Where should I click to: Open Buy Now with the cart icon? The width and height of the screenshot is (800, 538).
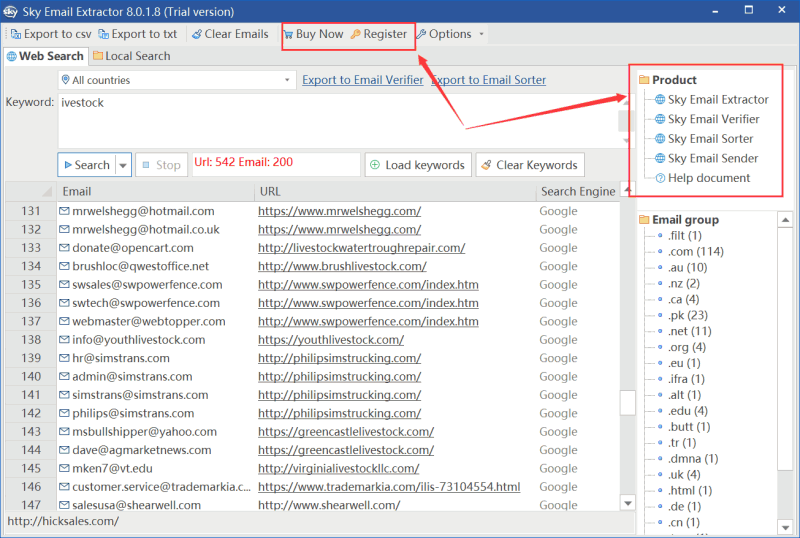[314, 34]
